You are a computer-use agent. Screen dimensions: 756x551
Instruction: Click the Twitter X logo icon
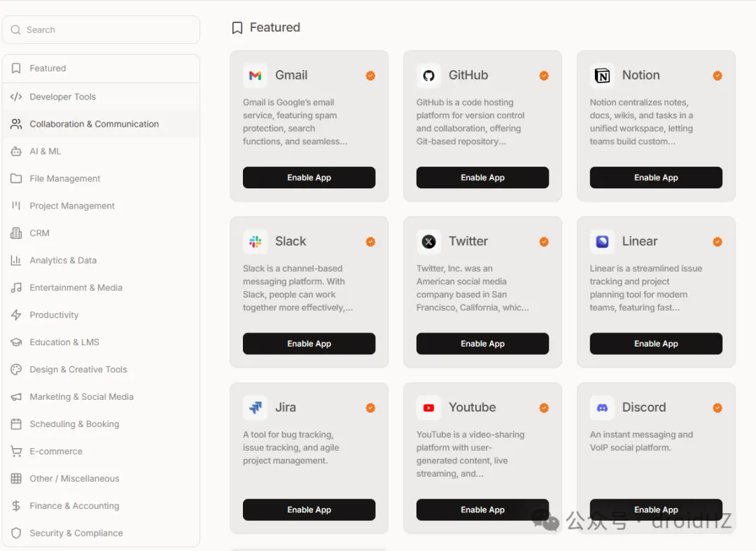pyautogui.click(x=428, y=242)
